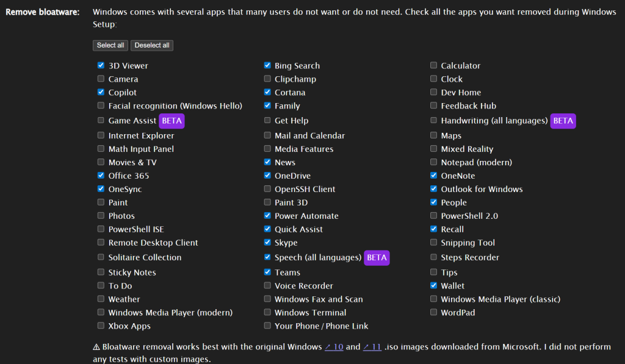Tick the Paint 3D checkbox

[267, 202]
